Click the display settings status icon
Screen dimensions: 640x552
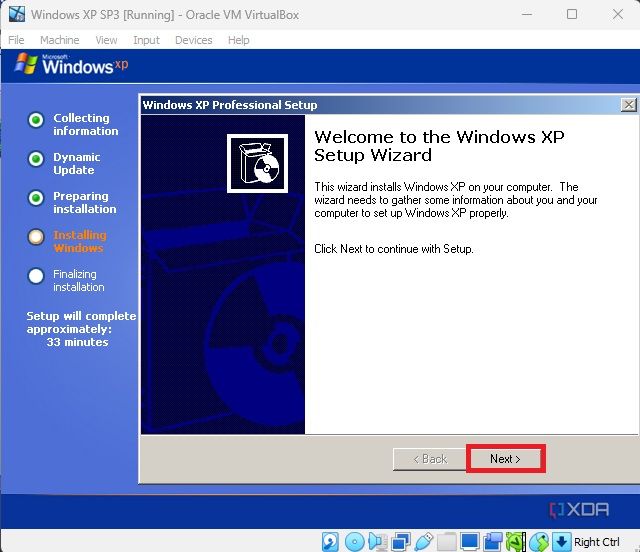(469, 542)
